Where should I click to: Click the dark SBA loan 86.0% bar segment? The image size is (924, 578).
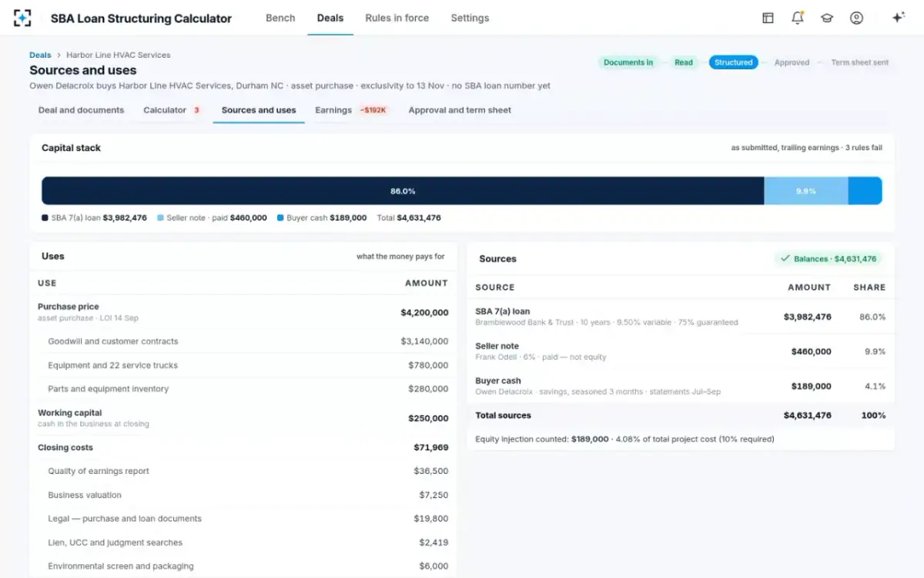coord(403,191)
